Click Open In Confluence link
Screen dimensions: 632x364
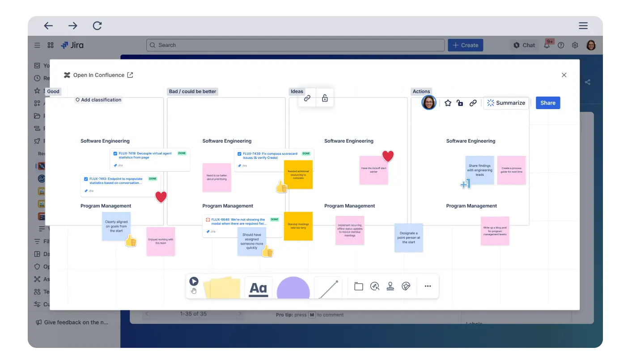point(99,75)
